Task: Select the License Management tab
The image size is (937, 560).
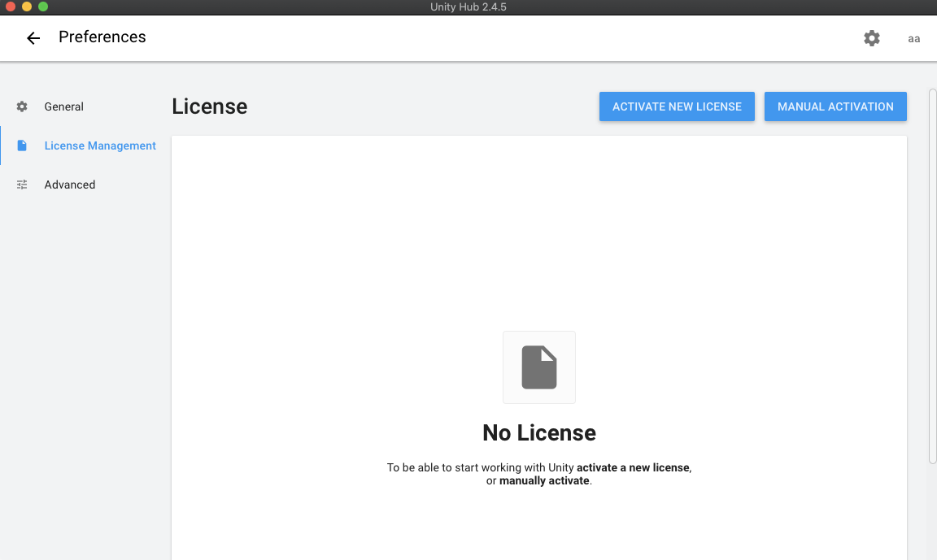Action: click(84, 145)
